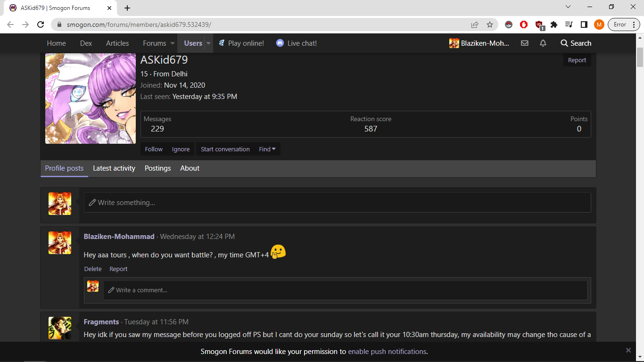Click the Tuesday at 11:56 PM timestamp

[157, 322]
